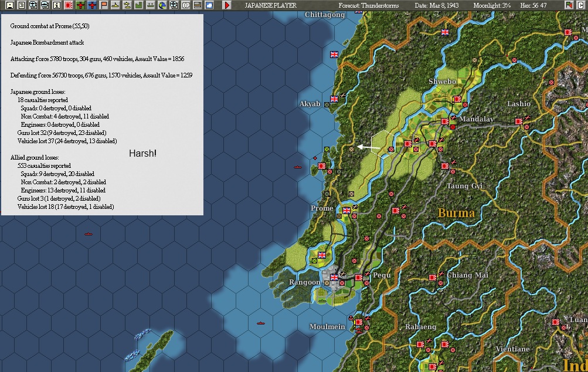Click the 'Attacking force 5780 troops' line

point(97,59)
